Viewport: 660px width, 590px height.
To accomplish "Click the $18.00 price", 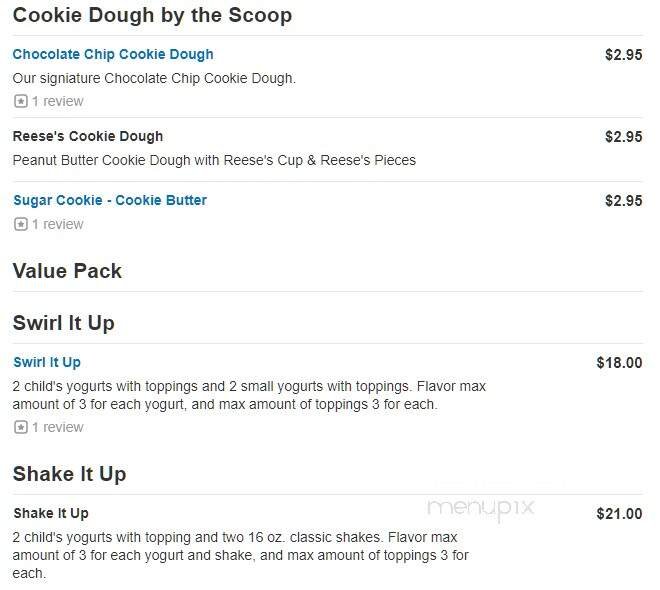I will point(619,363).
